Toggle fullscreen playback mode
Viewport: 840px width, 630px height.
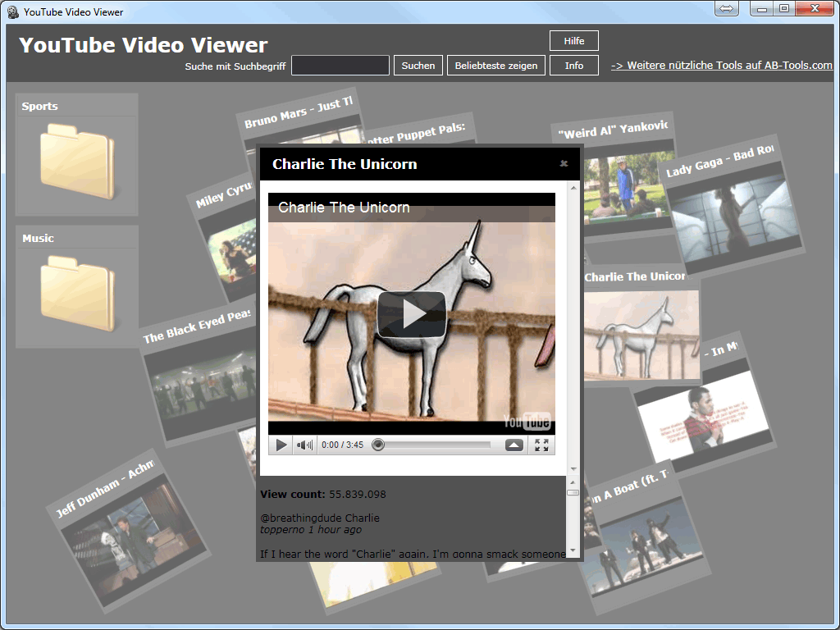(x=541, y=445)
